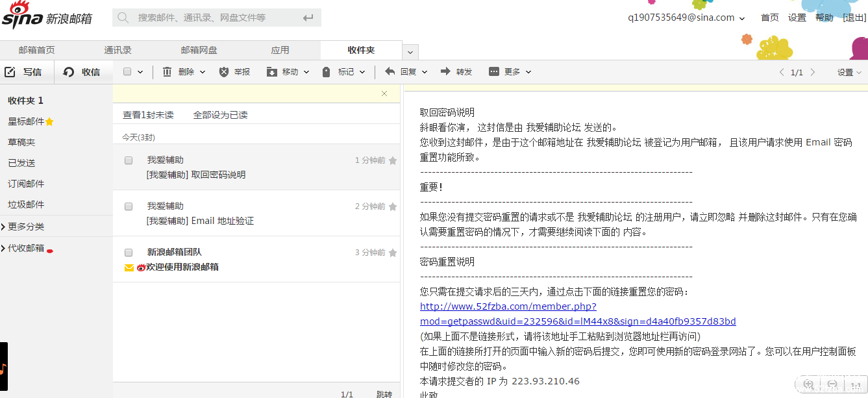
Task: Click the mark (标记) tag icon
Action: (x=327, y=72)
